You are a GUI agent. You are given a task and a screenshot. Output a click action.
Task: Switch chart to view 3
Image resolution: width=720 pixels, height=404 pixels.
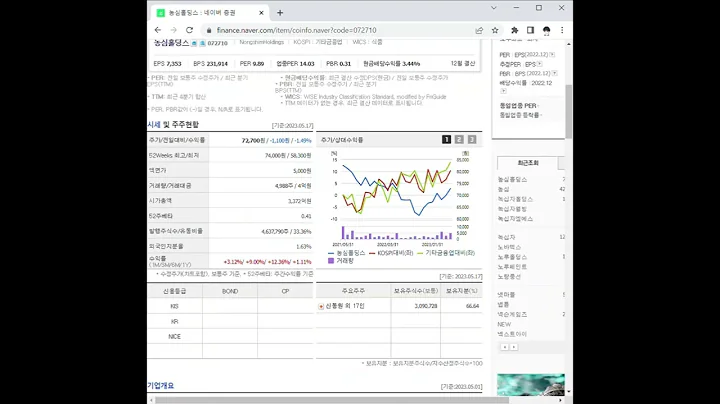coord(472,140)
